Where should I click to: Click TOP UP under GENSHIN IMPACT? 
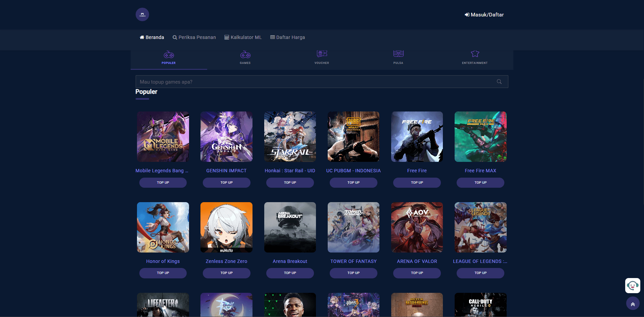tap(226, 183)
